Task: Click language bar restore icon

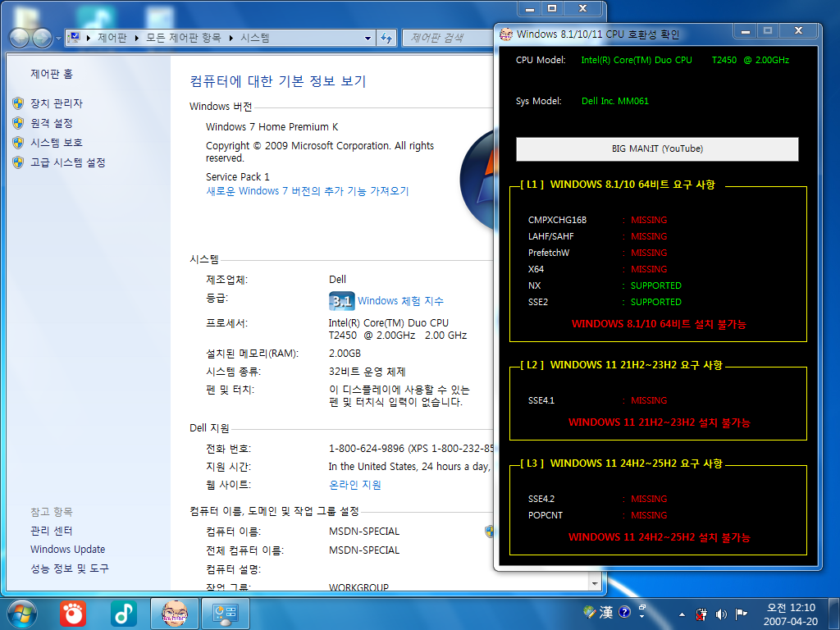Action: click(x=641, y=608)
